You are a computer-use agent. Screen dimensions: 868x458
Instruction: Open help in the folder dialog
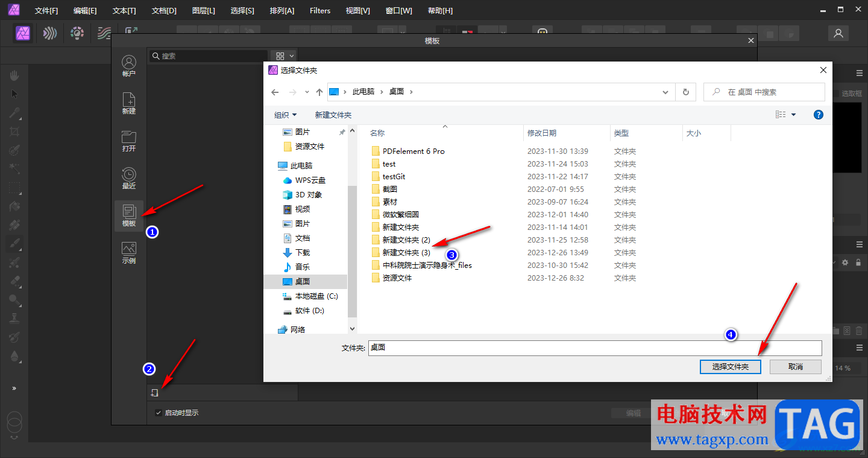point(819,115)
